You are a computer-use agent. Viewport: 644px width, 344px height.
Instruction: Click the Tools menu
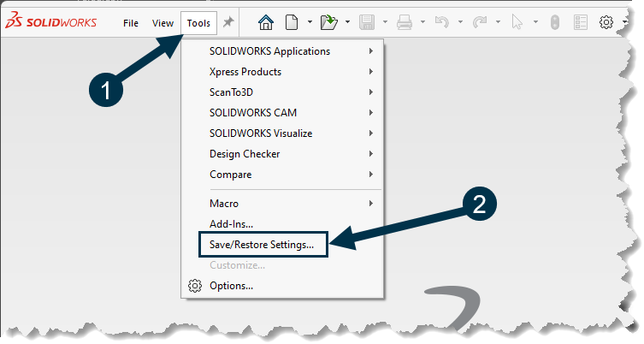198,23
